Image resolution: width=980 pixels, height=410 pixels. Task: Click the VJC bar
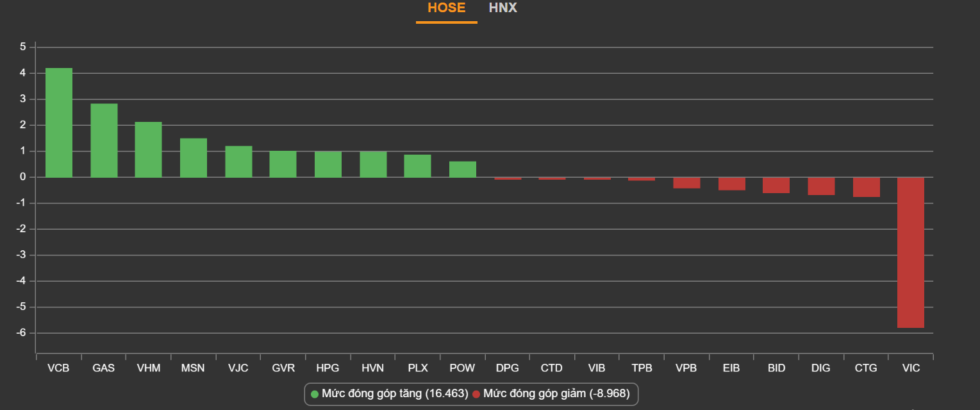238,162
